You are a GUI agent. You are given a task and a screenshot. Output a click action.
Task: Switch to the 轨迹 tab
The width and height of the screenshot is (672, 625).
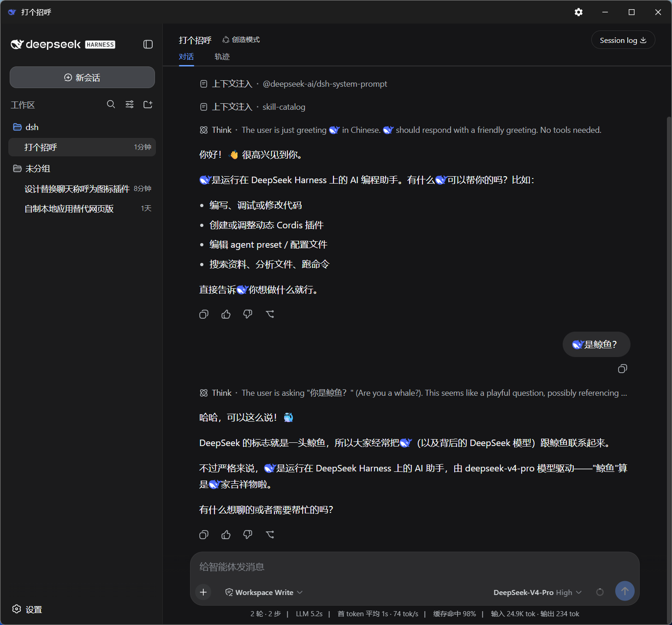[x=222, y=57]
